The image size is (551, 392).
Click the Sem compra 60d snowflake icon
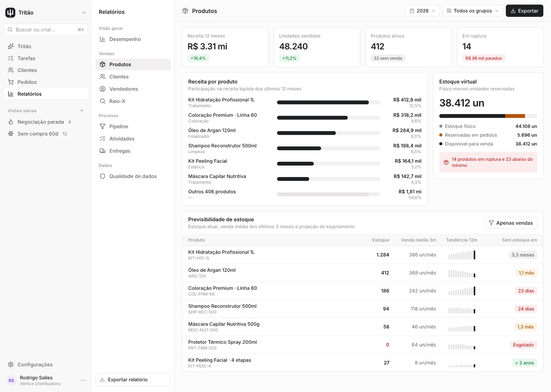pyautogui.click(x=11, y=134)
